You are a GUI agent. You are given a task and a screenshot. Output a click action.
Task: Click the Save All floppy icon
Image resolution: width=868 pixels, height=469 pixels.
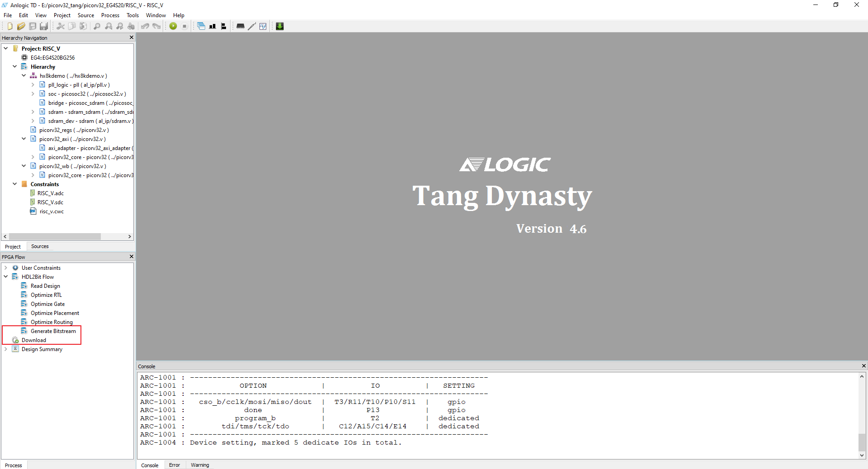(44, 26)
